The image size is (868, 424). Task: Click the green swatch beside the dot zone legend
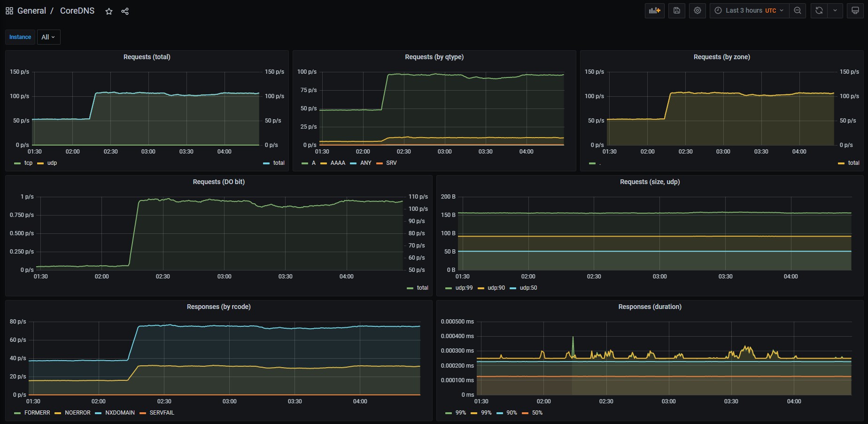592,163
